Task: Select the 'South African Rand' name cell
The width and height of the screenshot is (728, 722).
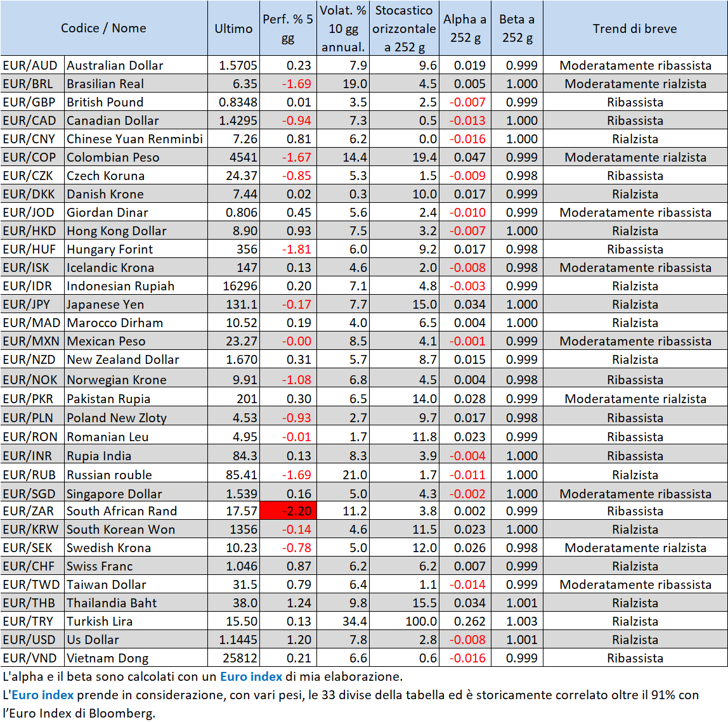Action: coord(136,510)
